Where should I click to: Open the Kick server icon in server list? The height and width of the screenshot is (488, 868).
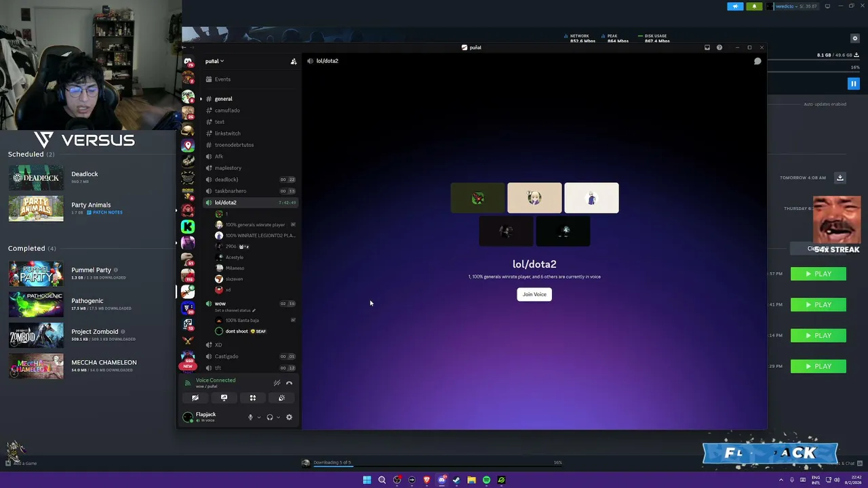(x=188, y=226)
